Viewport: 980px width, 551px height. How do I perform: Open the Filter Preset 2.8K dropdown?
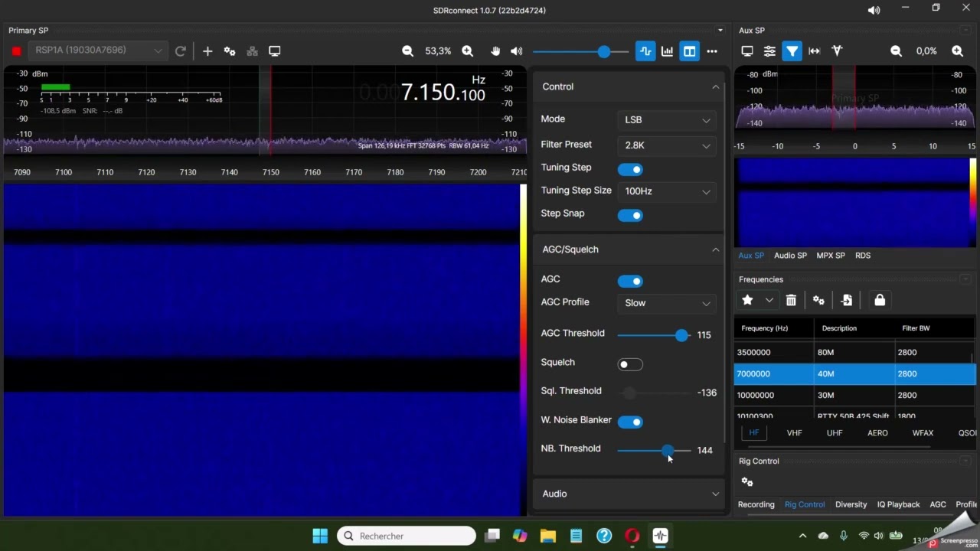[x=667, y=145]
